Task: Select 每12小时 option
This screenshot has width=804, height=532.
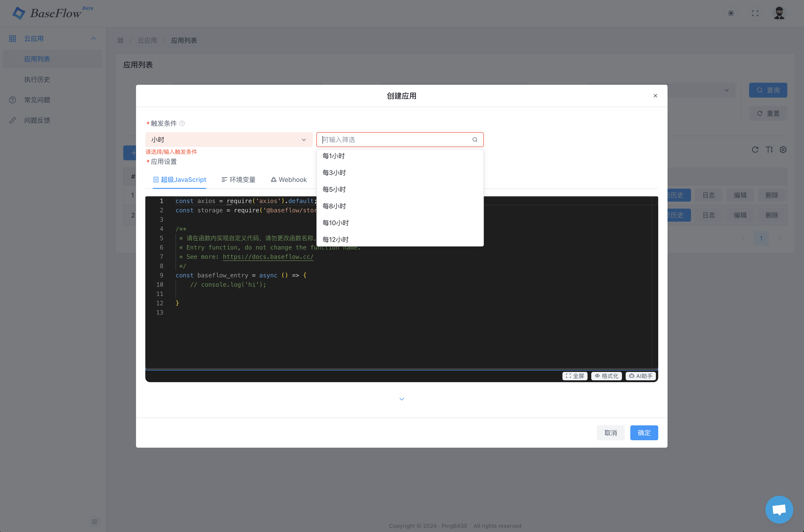Action: (x=400, y=239)
